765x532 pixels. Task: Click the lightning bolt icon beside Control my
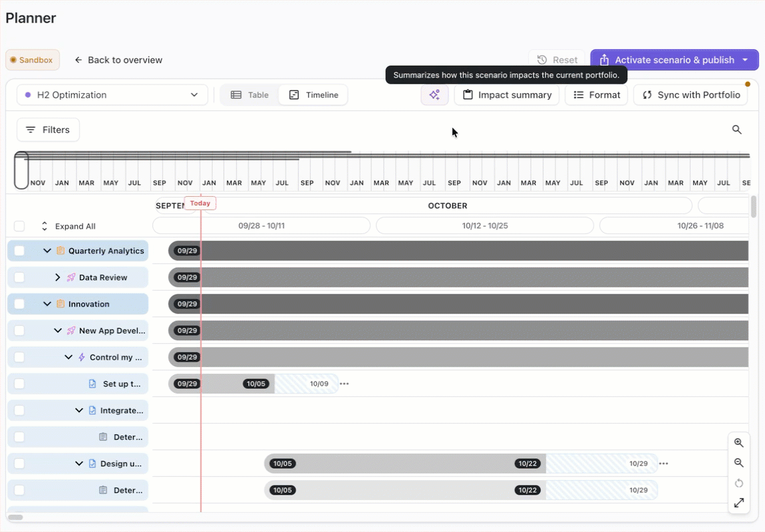[81, 357]
